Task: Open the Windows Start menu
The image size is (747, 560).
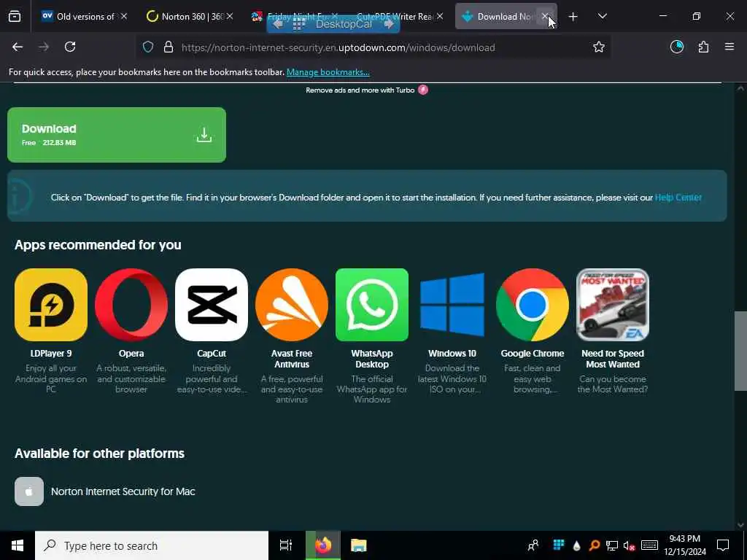Action: pyautogui.click(x=18, y=545)
